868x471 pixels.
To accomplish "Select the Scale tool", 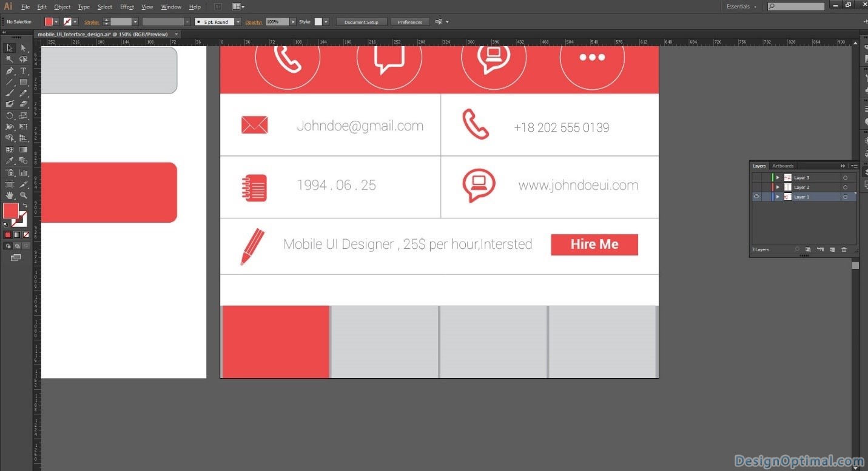I will tap(23, 115).
